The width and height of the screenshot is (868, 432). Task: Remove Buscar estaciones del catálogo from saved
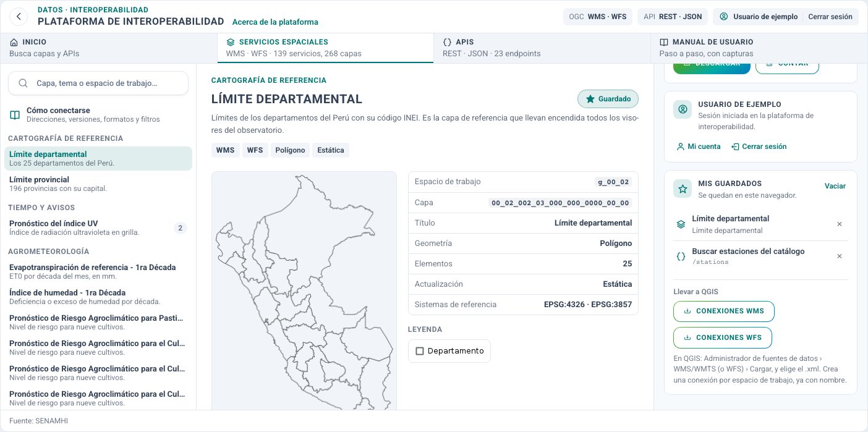coord(840,256)
